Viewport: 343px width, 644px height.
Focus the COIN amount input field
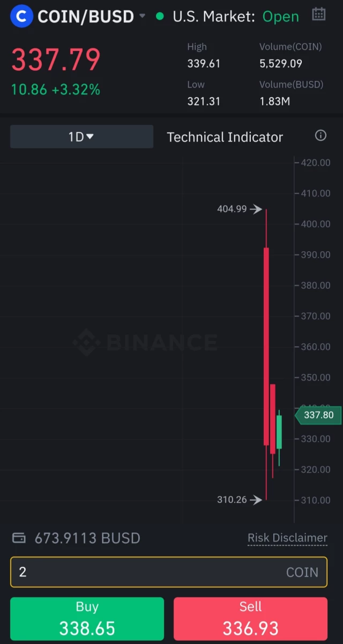coord(169,572)
